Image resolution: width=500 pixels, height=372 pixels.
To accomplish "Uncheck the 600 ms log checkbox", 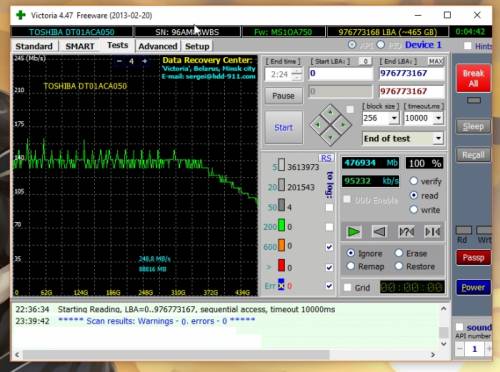I will point(329,247).
